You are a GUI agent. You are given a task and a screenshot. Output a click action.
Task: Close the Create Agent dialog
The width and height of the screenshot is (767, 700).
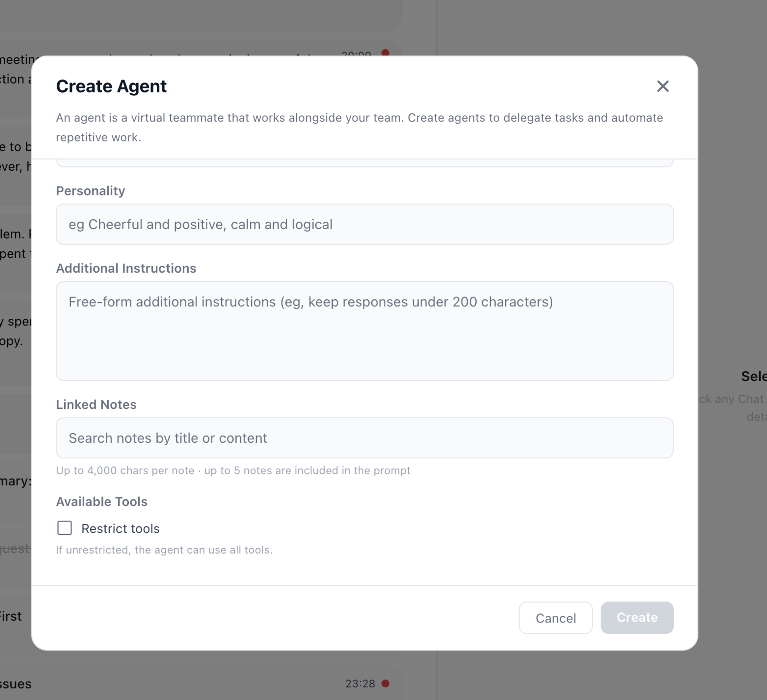[x=663, y=86]
